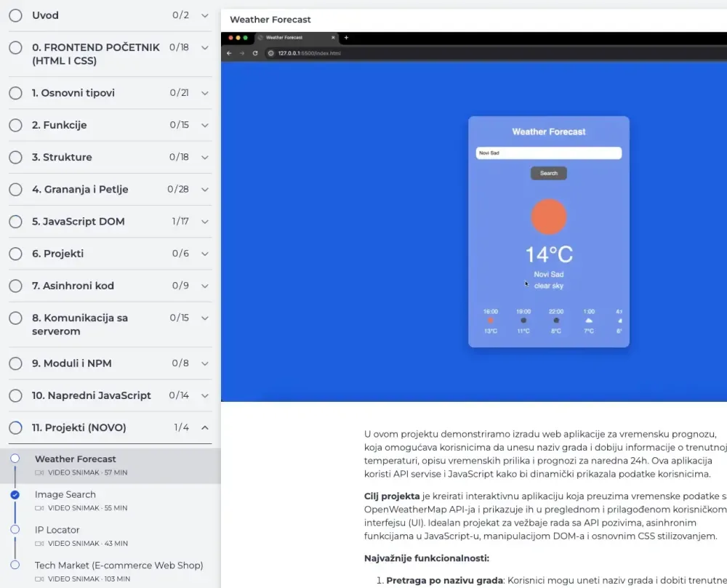The image size is (727, 588).
Task: Click the video camera icon under Tech Market
Action: (x=39, y=579)
